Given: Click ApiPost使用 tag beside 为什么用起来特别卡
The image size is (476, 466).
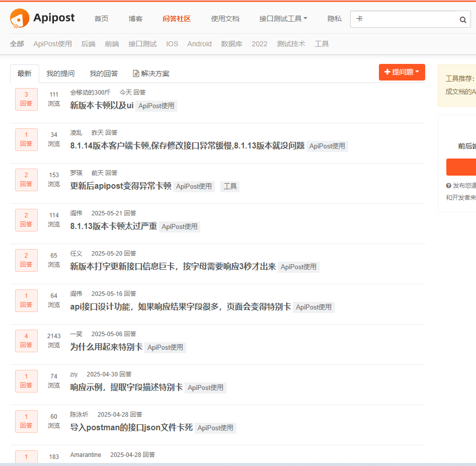Looking at the screenshot, I should (x=165, y=347).
